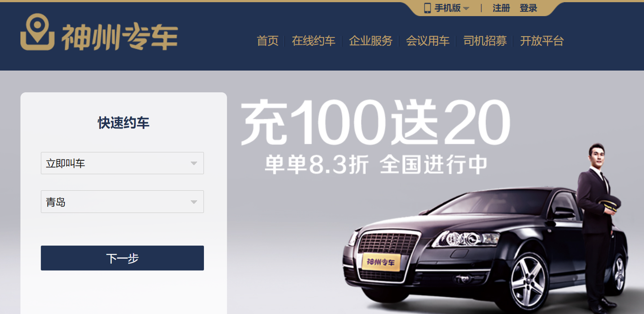Click the arrow on the 青岛 city selector
The image size is (644, 314).
(194, 202)
